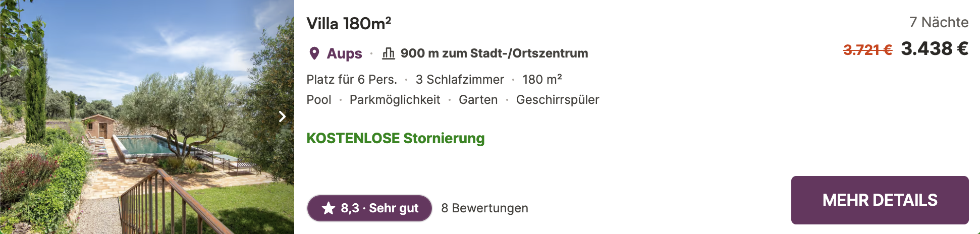Viewport: 980px width, 234px height.
Task: Click the Parkmöglichkeit amenity label
Action: pyautogui.click(x=395, y=99)
